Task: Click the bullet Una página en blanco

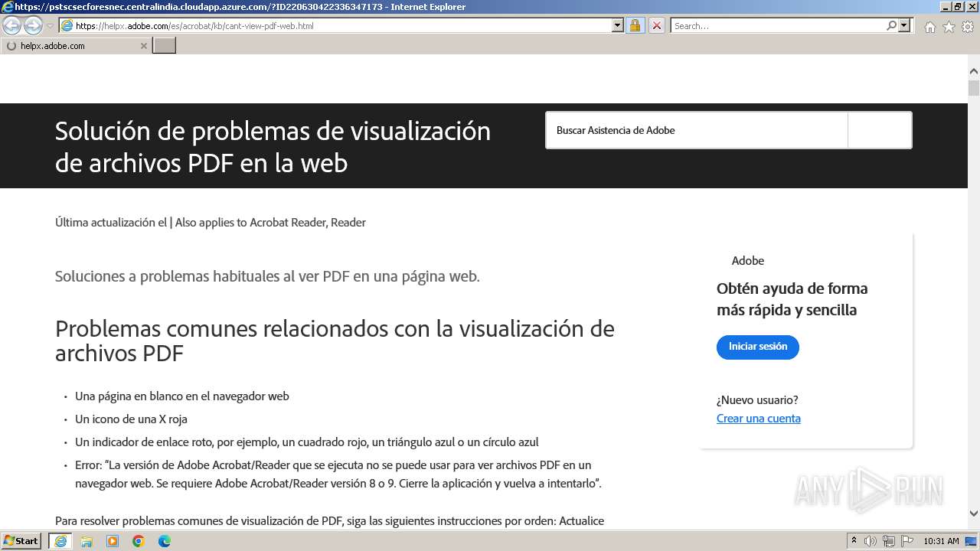Action: (x=182, y=396)
